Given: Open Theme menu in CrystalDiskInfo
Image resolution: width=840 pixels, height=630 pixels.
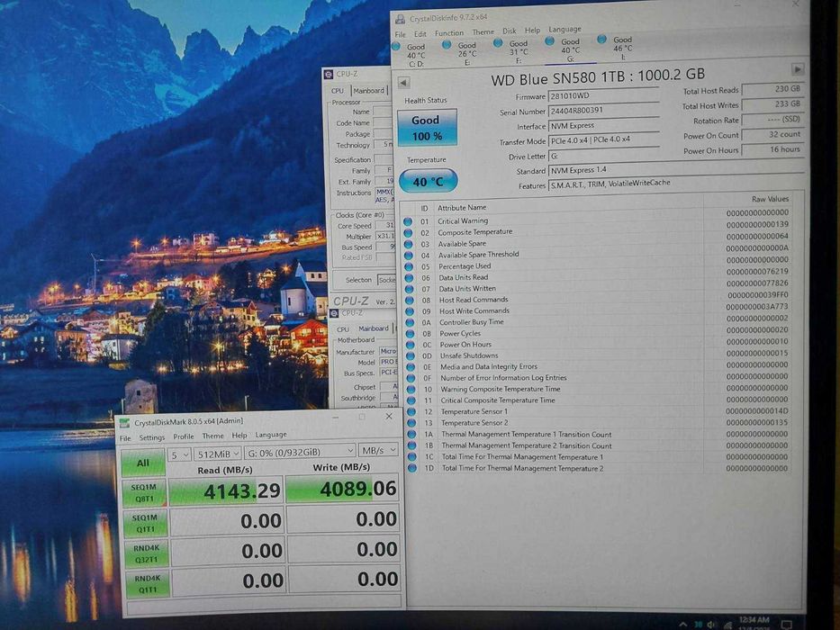Looking at the screenshot, I should click(x=483, y=31).
